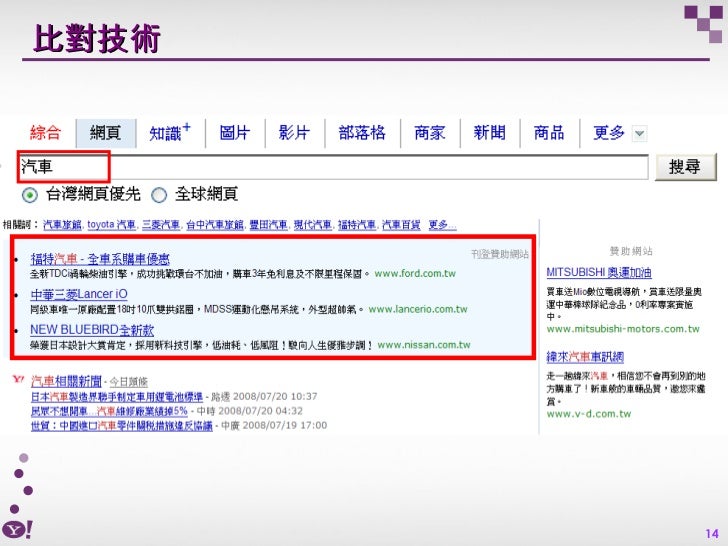Click the www.ford.com.tw address
This screenshot has width=728, height=546.
point(415,273)
